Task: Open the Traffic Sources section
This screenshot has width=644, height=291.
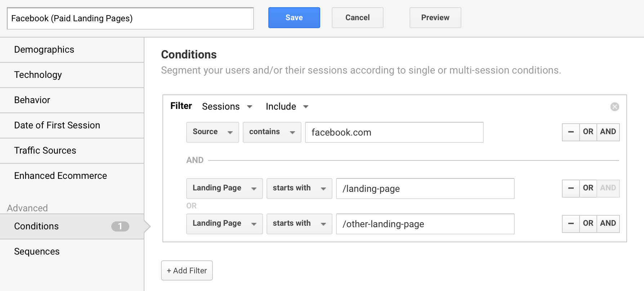Action: [x=45, y=150]
